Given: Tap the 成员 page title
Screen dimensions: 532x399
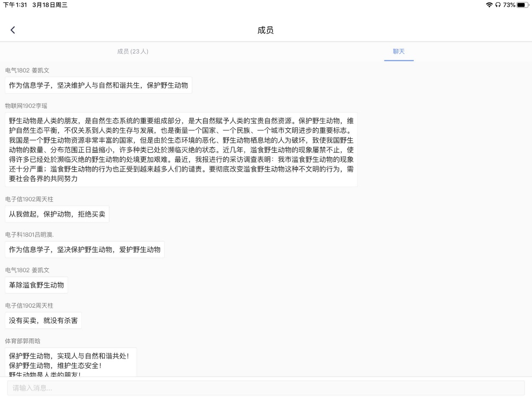Looking at the screenshot, I should click(x=265, y=30).
